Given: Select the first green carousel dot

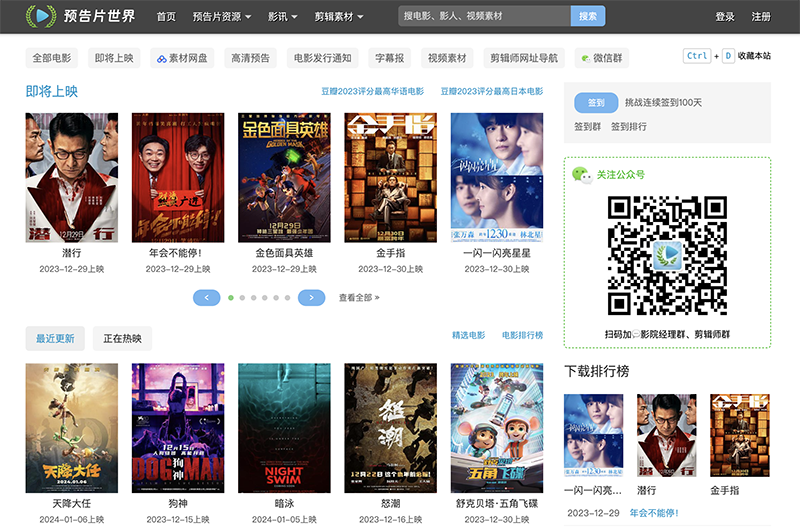Looking at the screenshot, I should pyautogui.click(x=231, y=297).
